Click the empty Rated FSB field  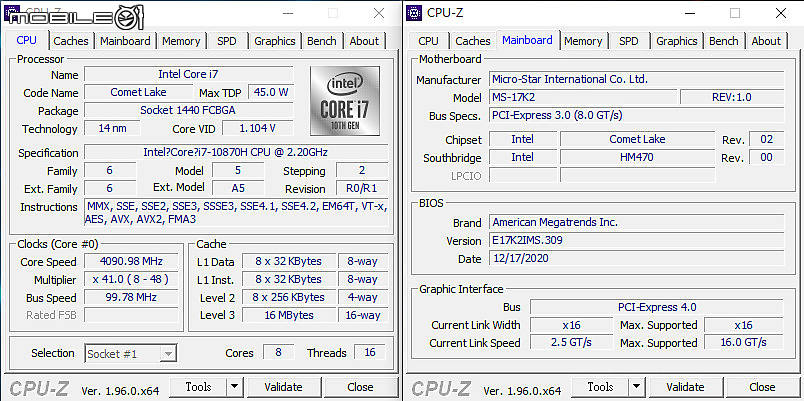[x=131, y=315]
